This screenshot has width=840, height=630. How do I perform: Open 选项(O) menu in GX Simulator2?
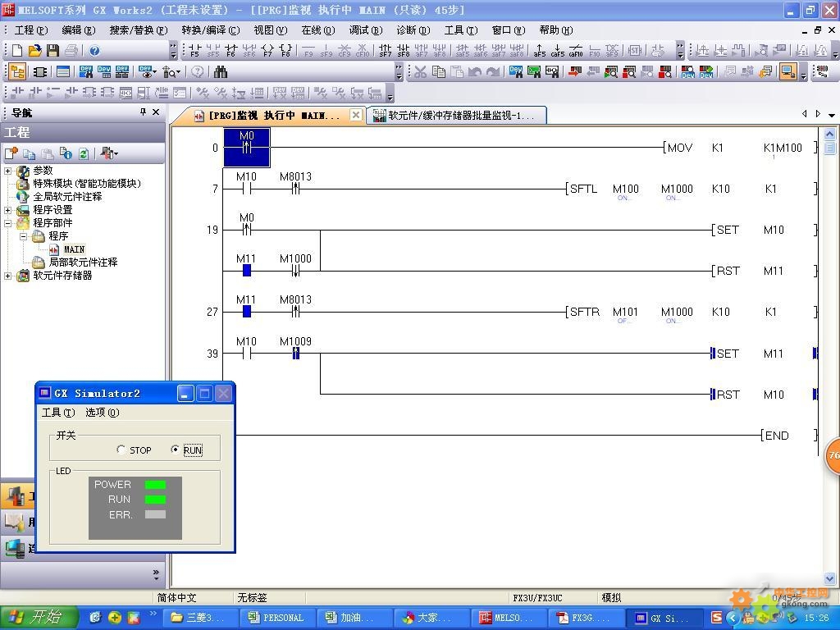point(103,413)
